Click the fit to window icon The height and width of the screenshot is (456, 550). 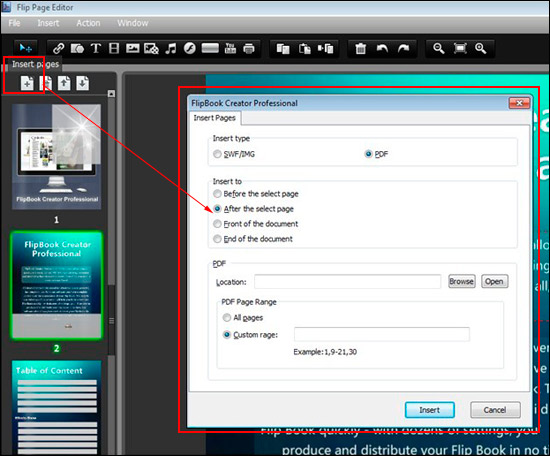click(460, 48)
